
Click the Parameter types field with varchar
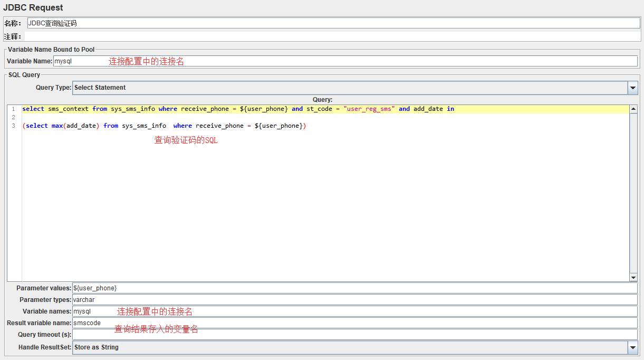click(354, 300)
